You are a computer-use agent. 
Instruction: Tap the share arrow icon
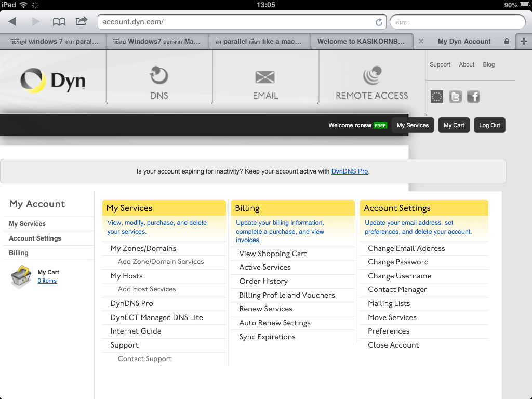coord(82,21)
